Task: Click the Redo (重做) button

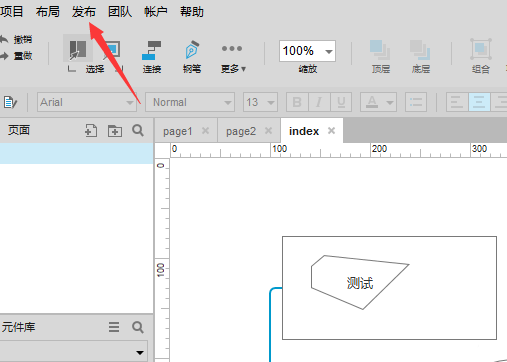Action: (16, 56)
